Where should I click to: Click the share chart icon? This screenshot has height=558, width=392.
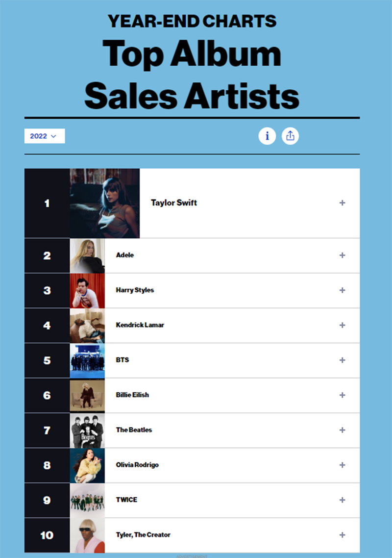coord(290,136)
